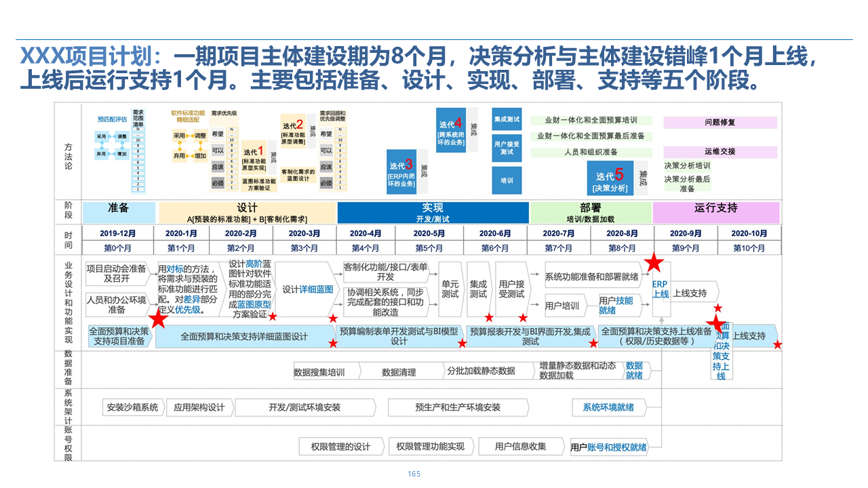Select the 2020-1月 time cell
Viewport: 868px width, 488px height.
click(x=181, y=233)
